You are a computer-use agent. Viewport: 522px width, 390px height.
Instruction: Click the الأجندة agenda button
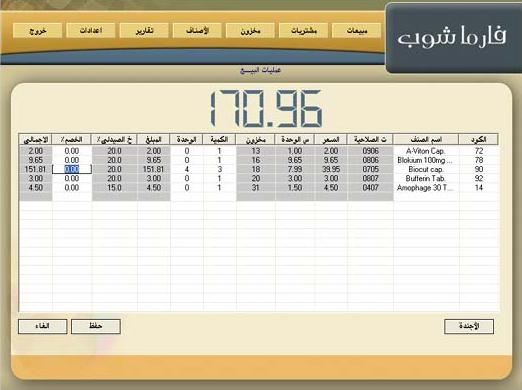click(469, 326)
